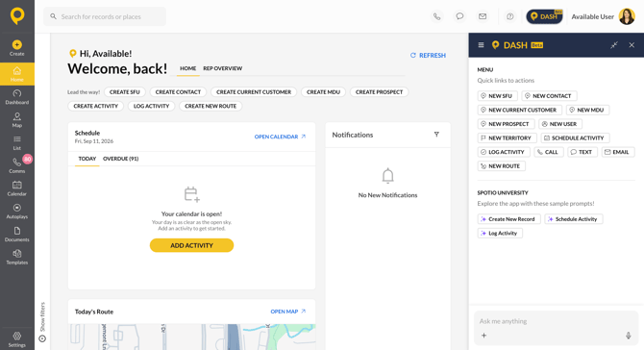Click the CREATE CURRENT CUSTOMER chip

click(x=254, y=92)
